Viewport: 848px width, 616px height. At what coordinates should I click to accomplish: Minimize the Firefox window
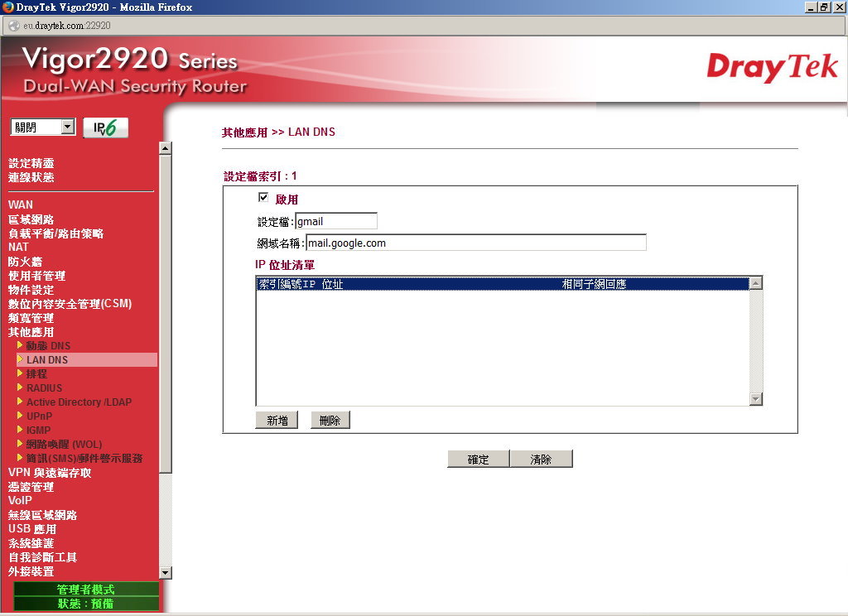coord(811,7)
